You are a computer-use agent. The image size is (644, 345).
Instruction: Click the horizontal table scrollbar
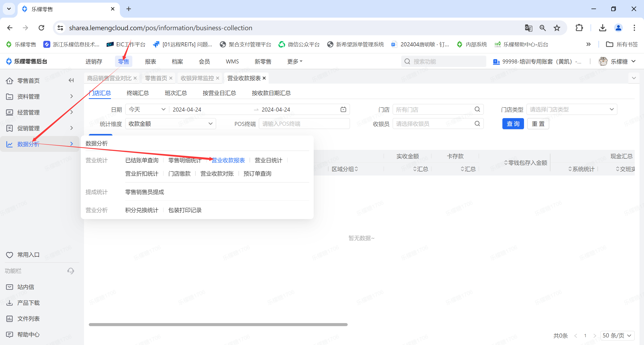click(x=218, y=325)
